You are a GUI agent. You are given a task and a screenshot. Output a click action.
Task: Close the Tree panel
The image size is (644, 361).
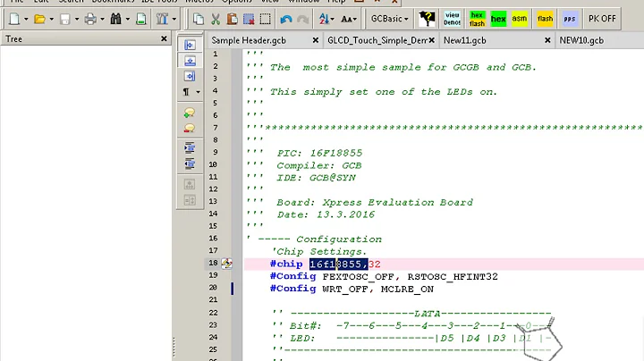tap(164, 38)
